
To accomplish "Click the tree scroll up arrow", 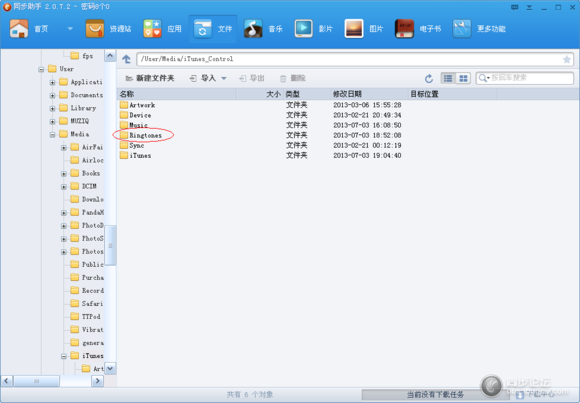I will tap(110, 56).
